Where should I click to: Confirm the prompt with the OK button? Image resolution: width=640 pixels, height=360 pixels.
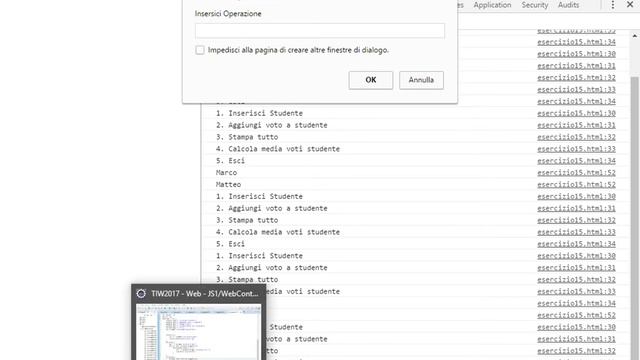371,80
